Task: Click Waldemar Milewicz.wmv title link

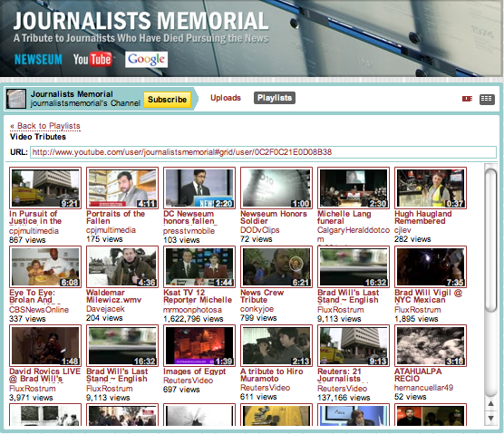Action: point(114,296)
